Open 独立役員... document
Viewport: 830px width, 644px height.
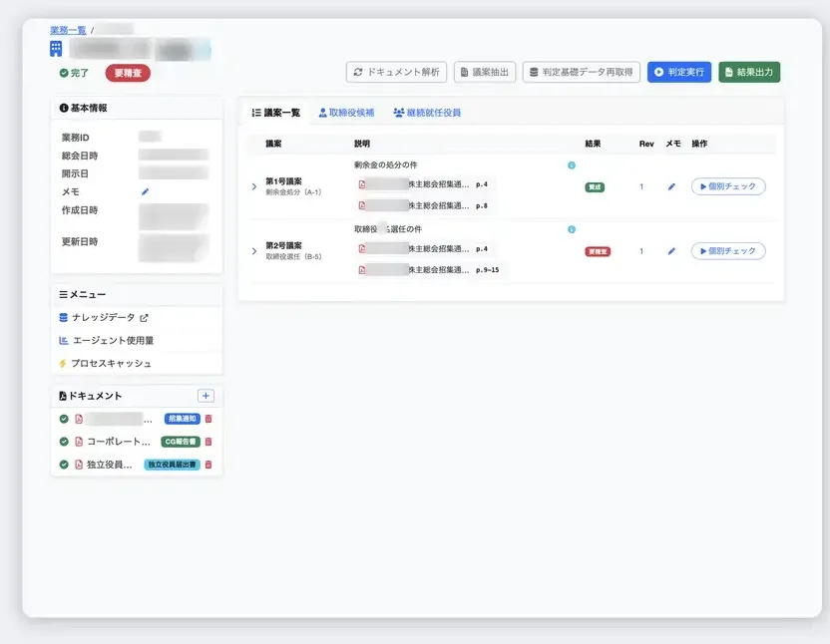(x=110, y=465)
